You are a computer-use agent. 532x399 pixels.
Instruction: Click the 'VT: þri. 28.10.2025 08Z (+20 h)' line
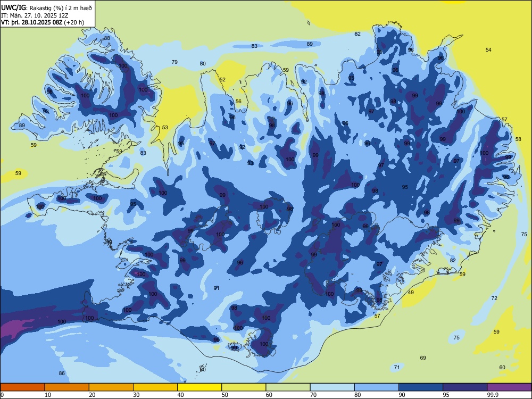coord(43,22)
